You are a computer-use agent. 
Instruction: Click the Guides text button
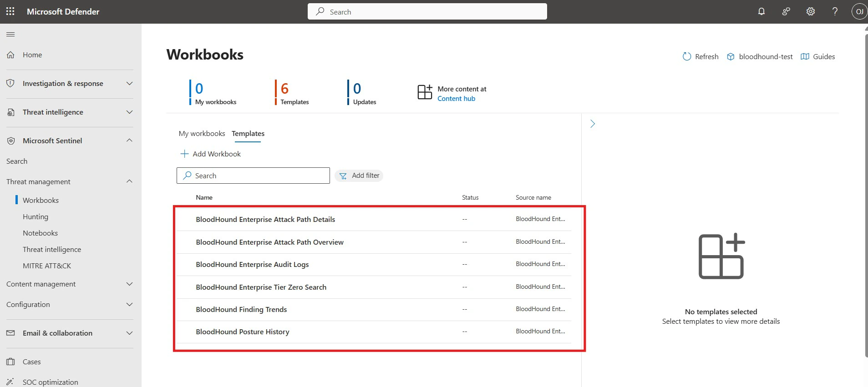(824, 56)
